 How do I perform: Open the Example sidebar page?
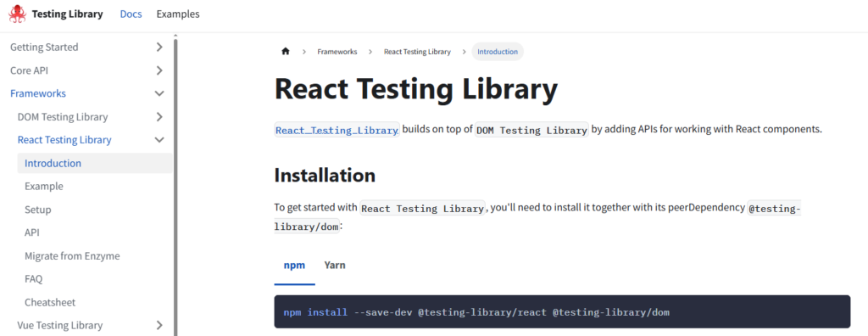tap(44, 187)
